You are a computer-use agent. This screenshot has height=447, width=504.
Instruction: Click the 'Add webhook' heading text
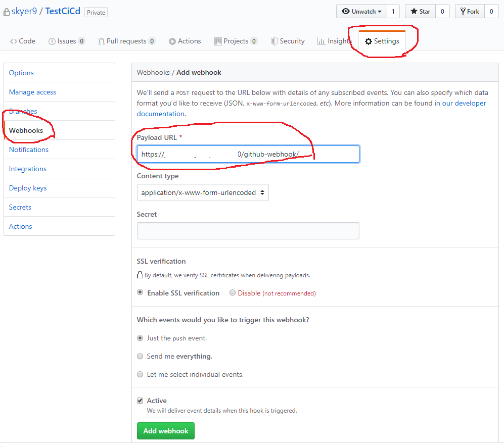199,72
